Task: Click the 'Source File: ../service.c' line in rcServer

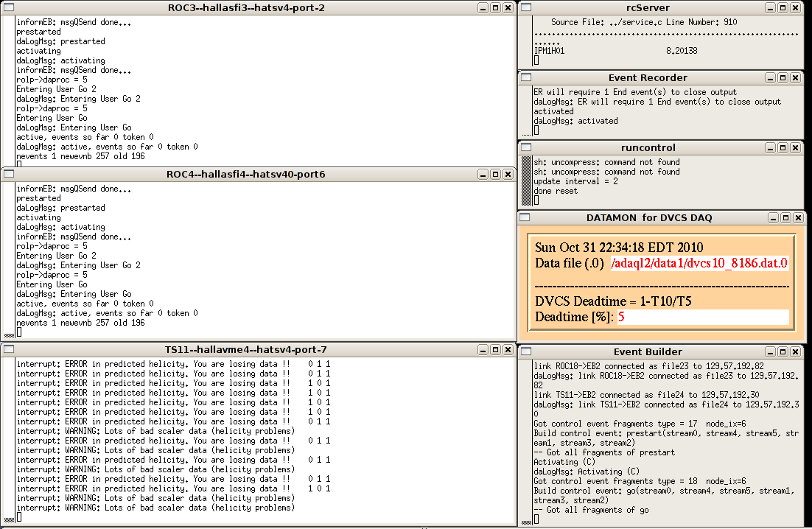Action: tap(644, 22)
